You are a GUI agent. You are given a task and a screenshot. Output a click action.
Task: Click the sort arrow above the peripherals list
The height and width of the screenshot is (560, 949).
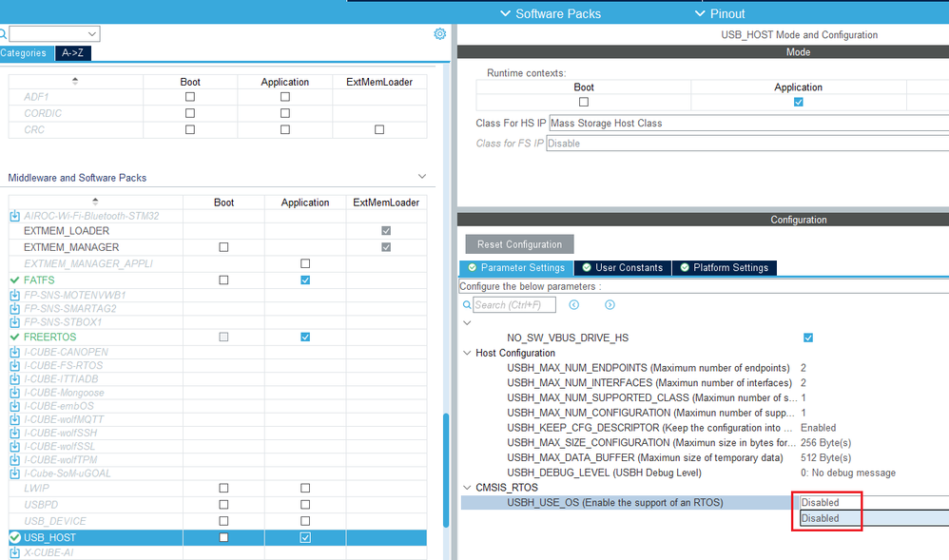click(x=75, y=81)
